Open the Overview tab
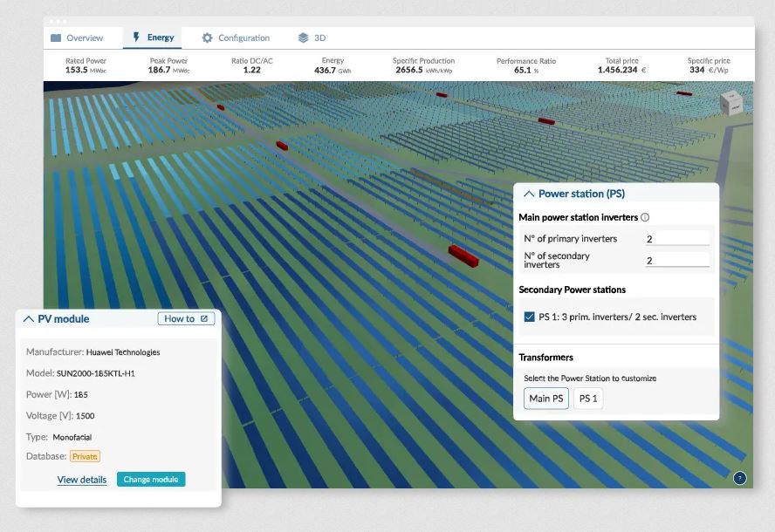The width and height of the screenshot is (775, 532). pos(77,38)
